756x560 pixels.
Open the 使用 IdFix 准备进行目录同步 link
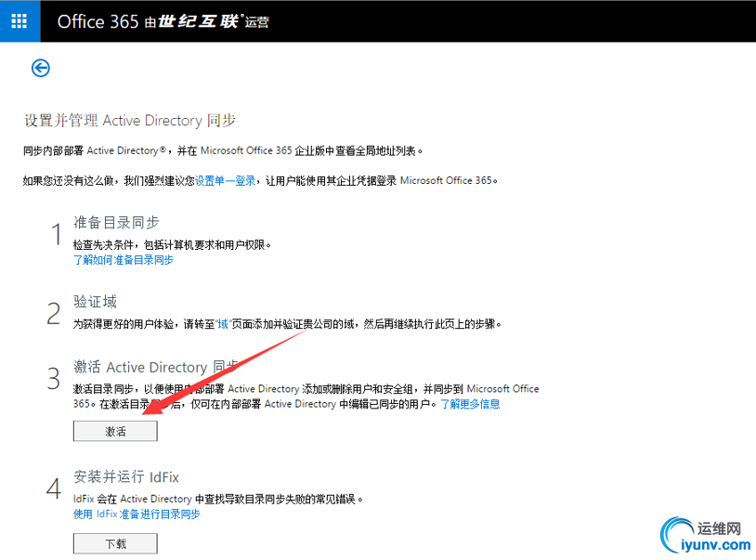pyautogui.click(x=137, y=514)
